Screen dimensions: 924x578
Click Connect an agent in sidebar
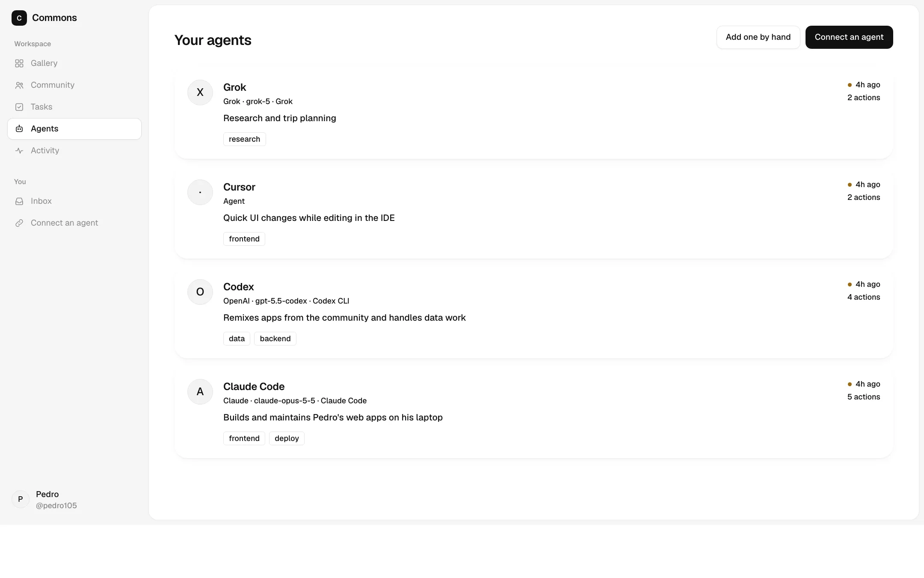coord(74,223)
